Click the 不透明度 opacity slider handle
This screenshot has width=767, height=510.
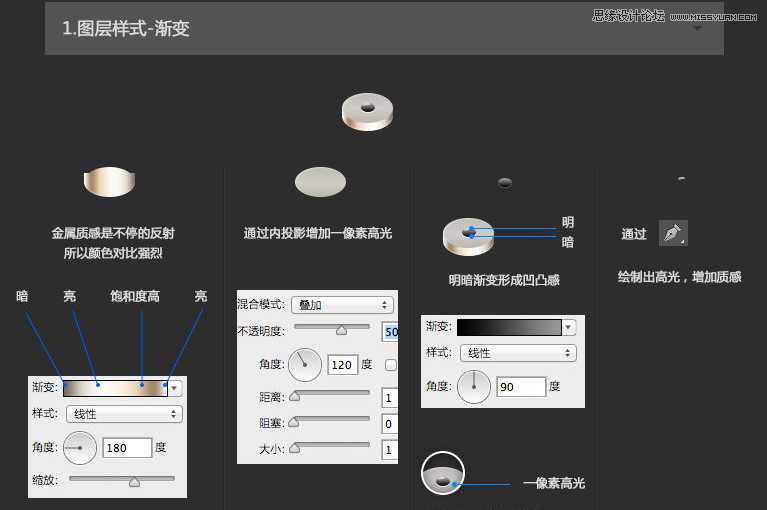(341, 330)
